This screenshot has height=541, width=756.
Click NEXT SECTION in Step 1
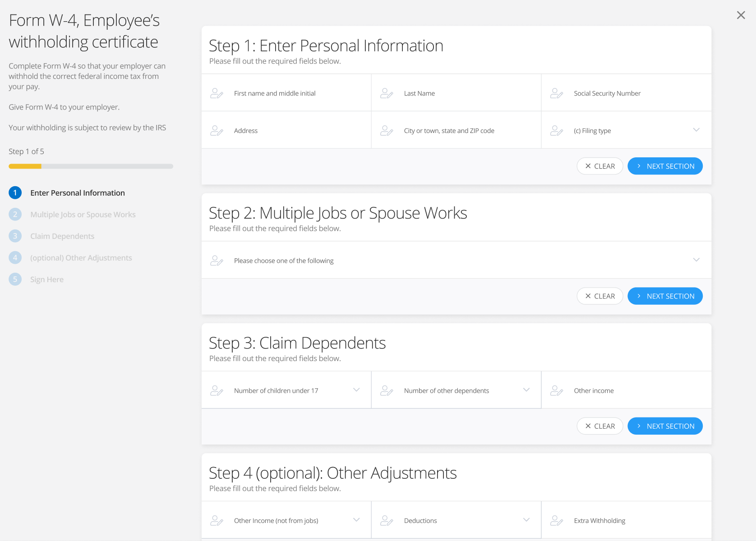(x=665, y=166)
